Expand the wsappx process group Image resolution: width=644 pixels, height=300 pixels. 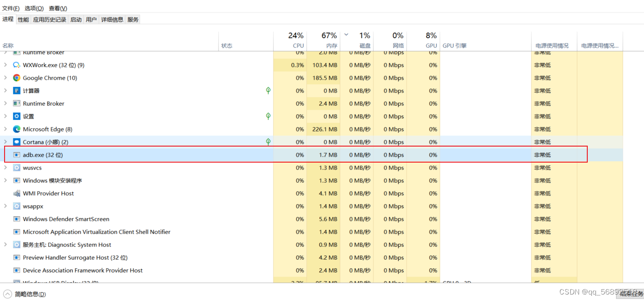coord(5,206)
